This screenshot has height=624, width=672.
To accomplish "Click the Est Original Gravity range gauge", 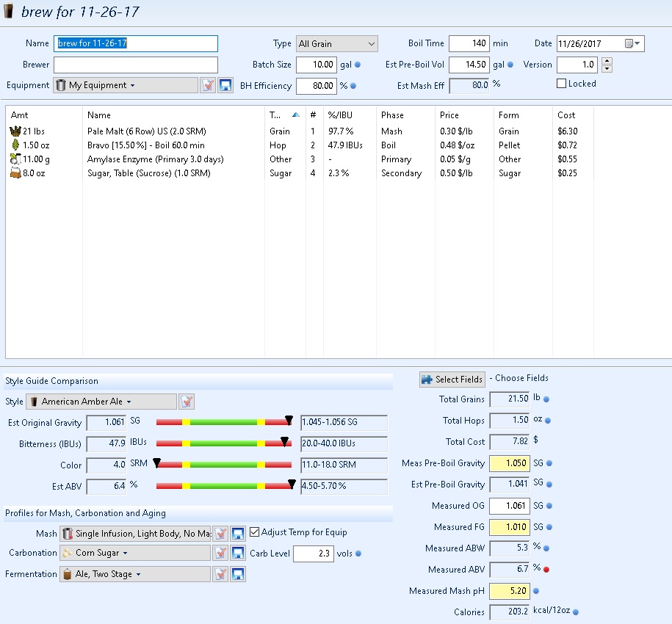I will point(224,422).
